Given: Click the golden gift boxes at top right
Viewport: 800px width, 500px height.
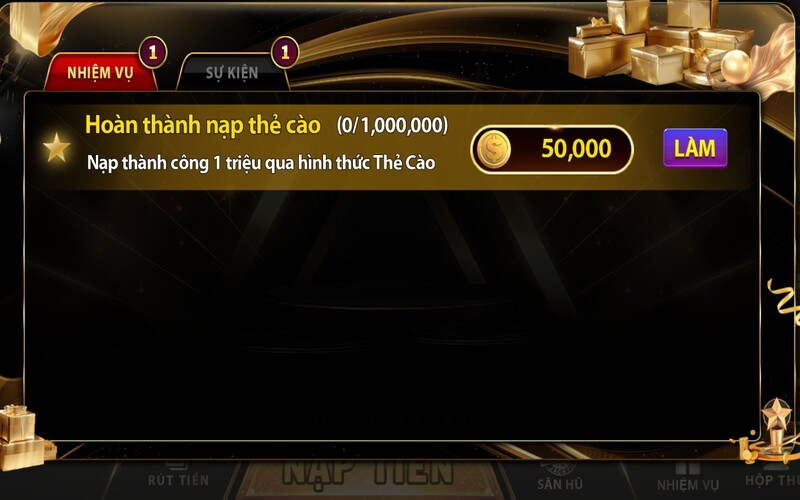Looking at the screenshot, I should pos(662,41).
